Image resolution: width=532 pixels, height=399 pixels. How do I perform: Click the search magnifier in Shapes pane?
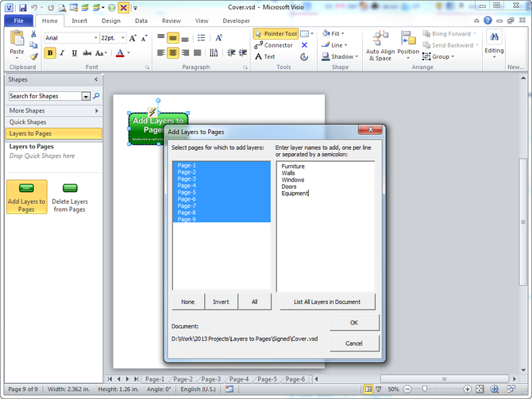(x=96, y=96)
